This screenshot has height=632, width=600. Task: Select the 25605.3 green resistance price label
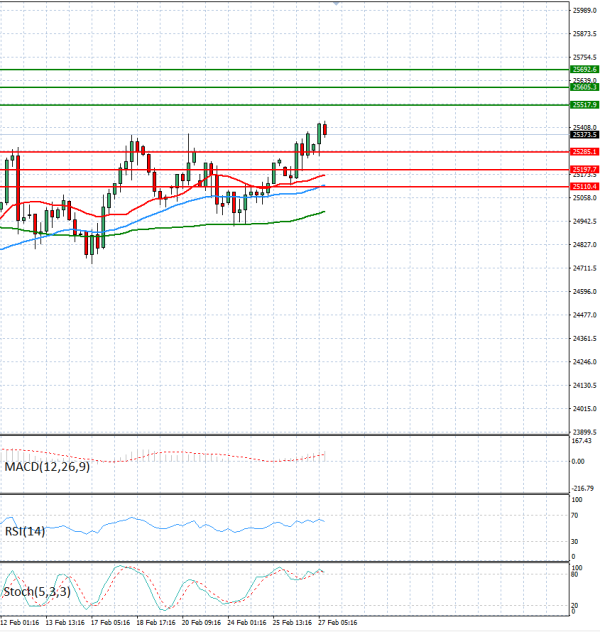click(x=584, y=88)
